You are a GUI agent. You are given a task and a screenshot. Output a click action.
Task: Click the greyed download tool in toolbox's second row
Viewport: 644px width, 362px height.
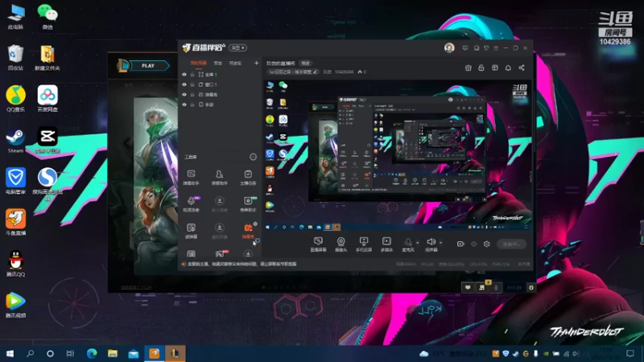(219, 204)
